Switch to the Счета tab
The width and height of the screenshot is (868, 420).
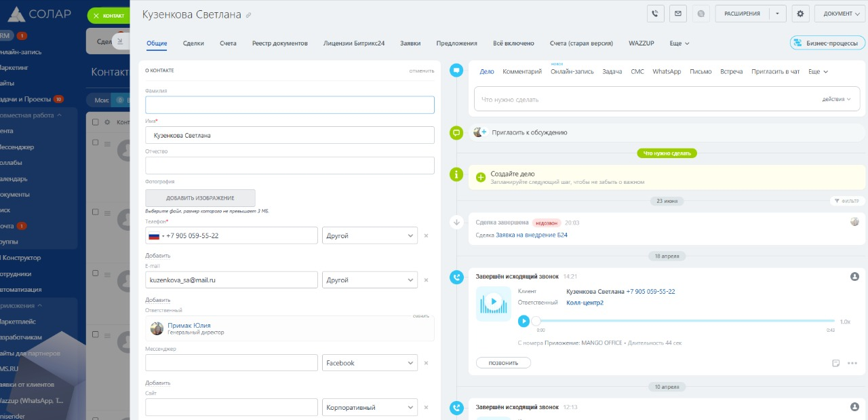click(x=228, y=43)
